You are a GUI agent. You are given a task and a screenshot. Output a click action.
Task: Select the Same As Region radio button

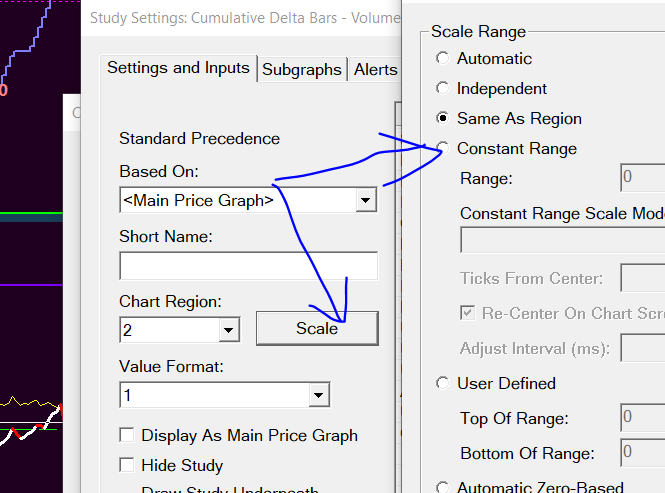(443, 119)
